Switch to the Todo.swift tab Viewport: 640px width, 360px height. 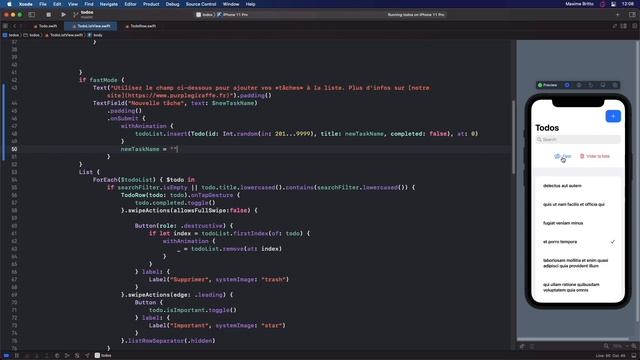click(45, 26)
